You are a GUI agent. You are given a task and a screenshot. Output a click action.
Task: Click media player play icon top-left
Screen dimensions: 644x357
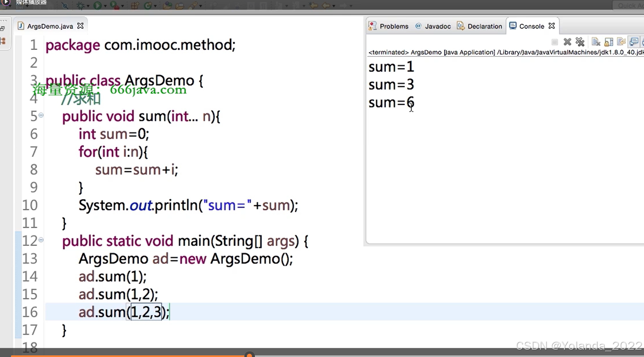pos(6,2)
